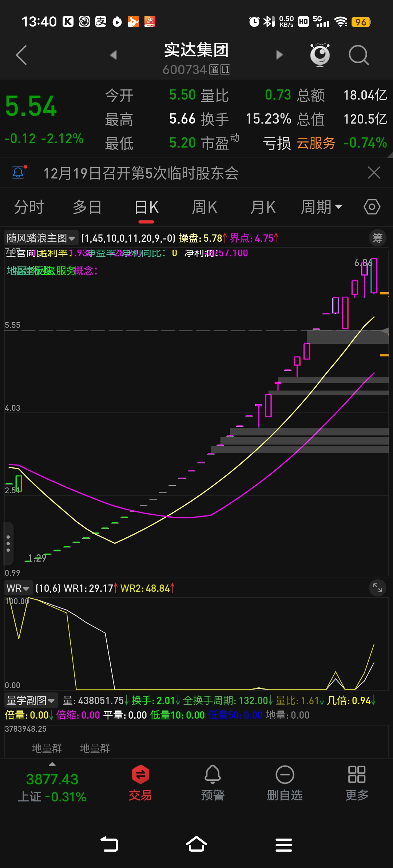Switch to 多日 chart tab
The height and width of the screenshot is (868, 393).
[x=87, y=207]
